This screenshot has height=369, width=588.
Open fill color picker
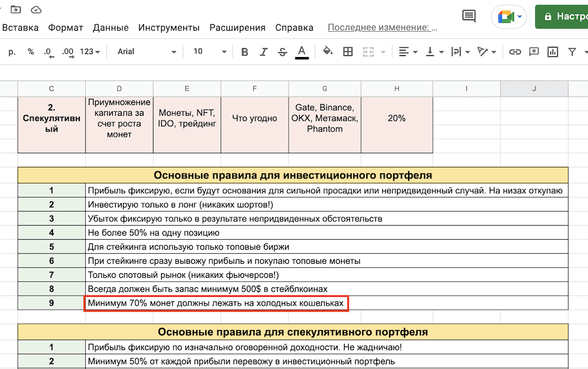(328, 51)
